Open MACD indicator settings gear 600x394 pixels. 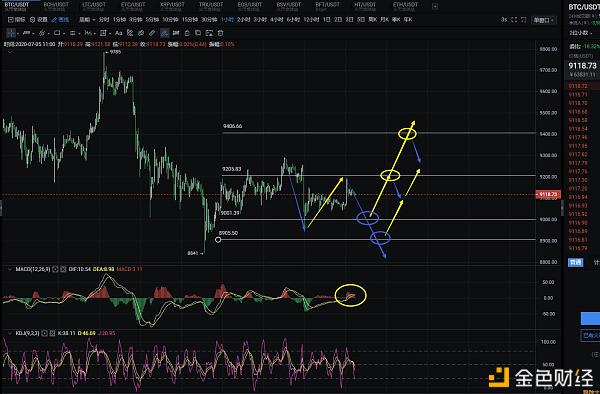click(x=55, y=269)
